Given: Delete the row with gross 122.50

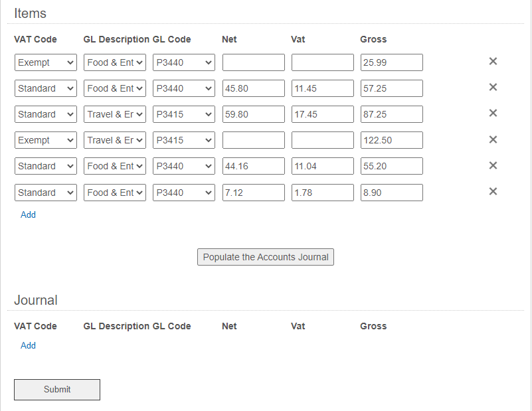Looking at the screenshot, I should point(493,140).
